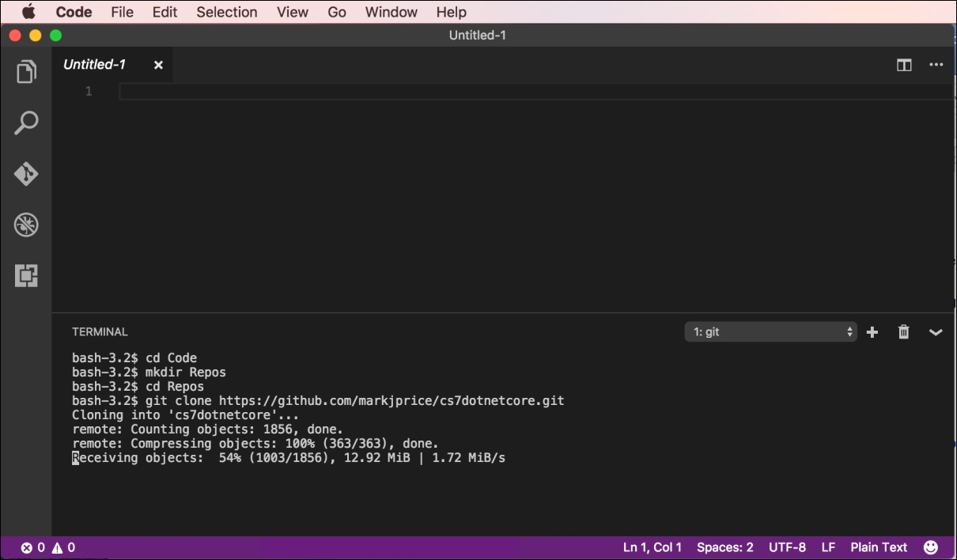Collapse the terminal panel with the chevron
This screenshot has height=560, width=957.
point(936,332)
